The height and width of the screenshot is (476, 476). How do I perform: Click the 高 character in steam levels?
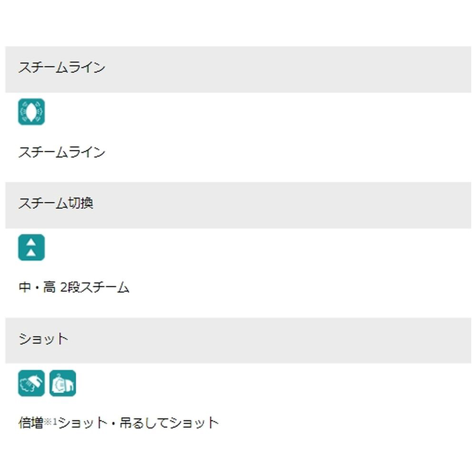[50, 288]
